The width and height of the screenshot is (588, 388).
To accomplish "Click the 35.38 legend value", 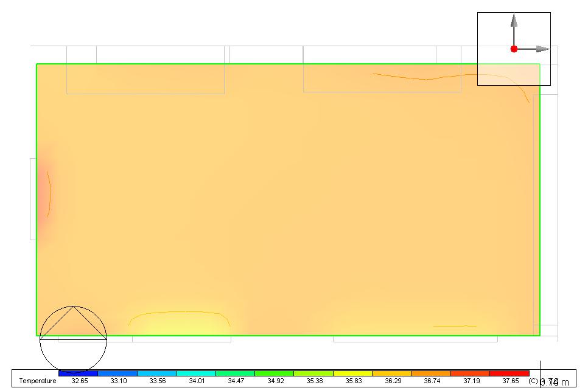I will [314, 381].
